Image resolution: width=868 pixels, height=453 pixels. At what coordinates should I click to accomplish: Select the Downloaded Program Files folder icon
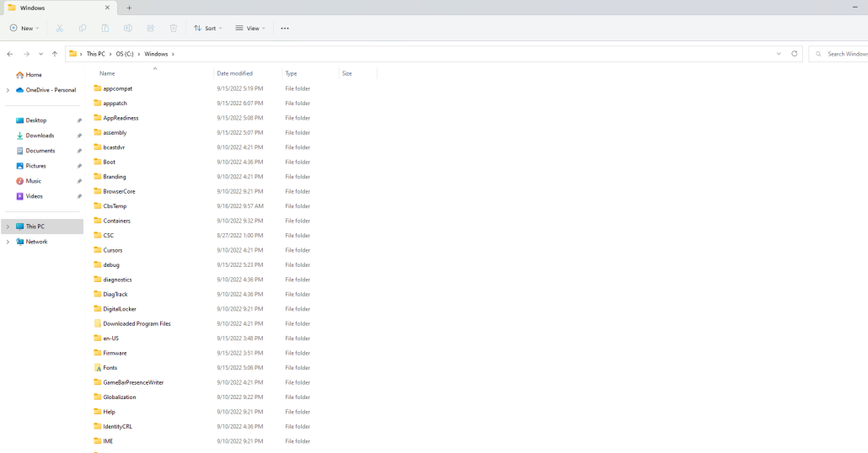pyautogui.click(x=98, y=323)
